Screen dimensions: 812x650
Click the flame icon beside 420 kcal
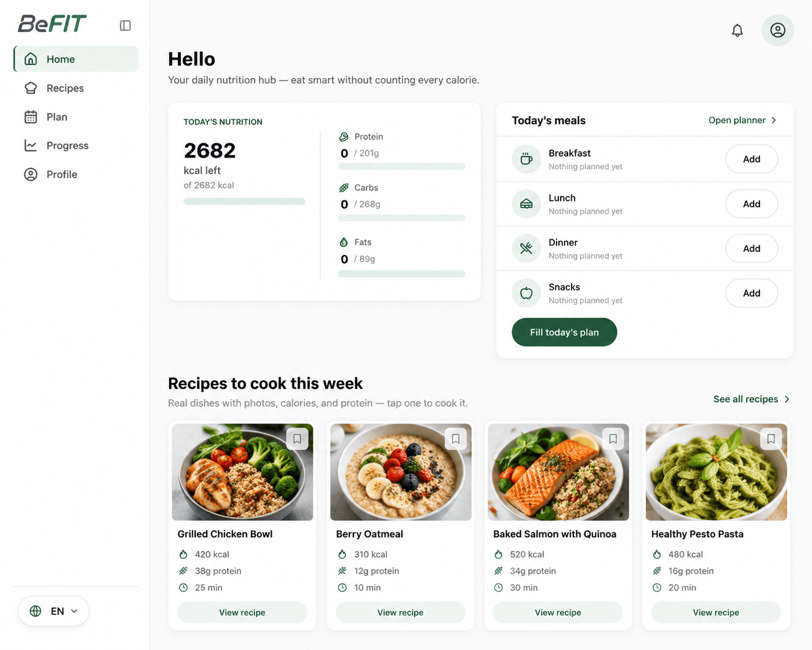tap(184, 554)
